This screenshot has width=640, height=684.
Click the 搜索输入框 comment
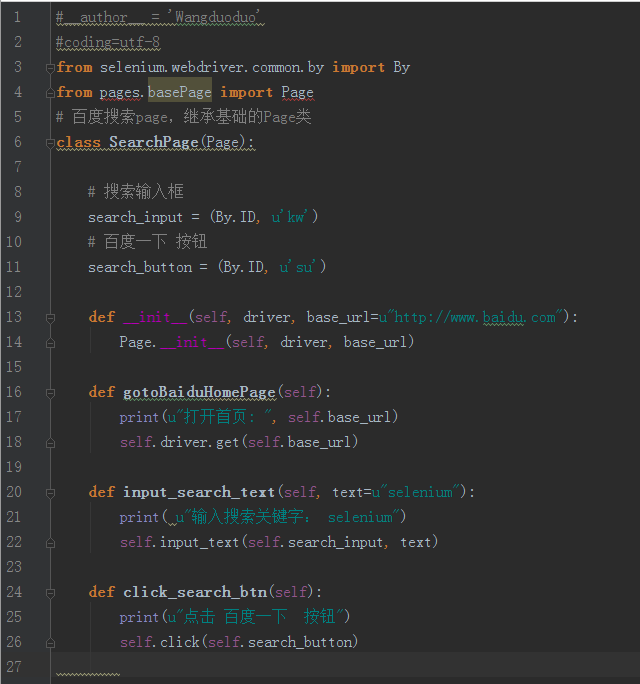pos(136,192)
